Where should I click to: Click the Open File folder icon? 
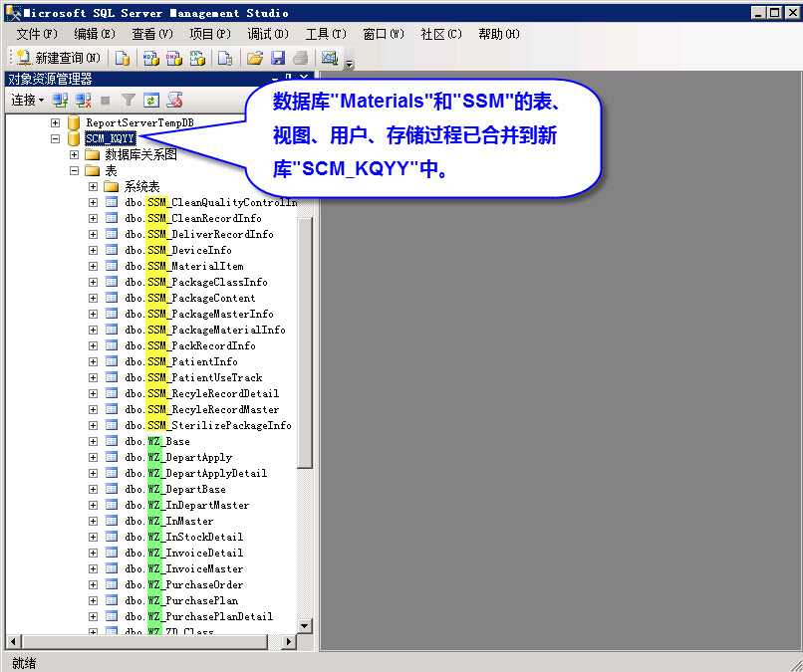254,58
